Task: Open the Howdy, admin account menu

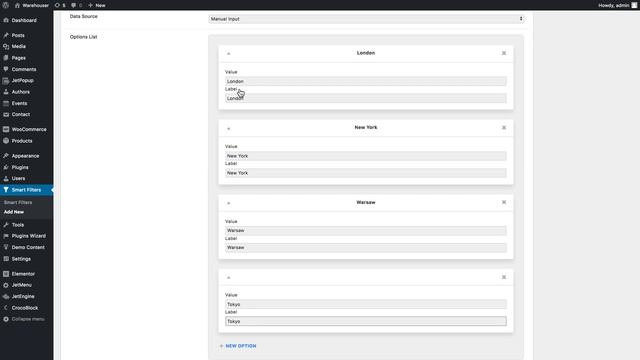Action: click(x=618, y=5)
